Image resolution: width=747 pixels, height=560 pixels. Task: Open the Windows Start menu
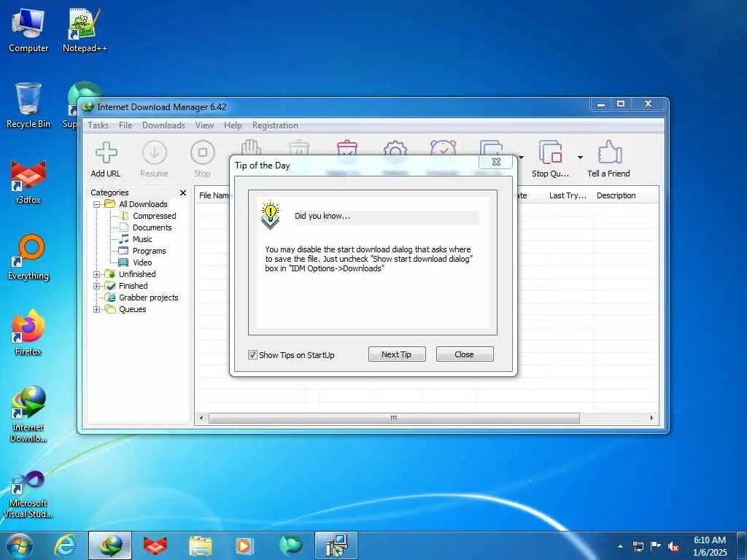point(20,545)
